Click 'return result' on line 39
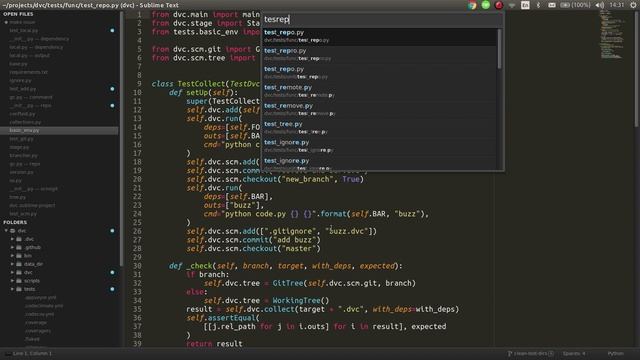The image size is (640, 360). click(x=214, y=344)
